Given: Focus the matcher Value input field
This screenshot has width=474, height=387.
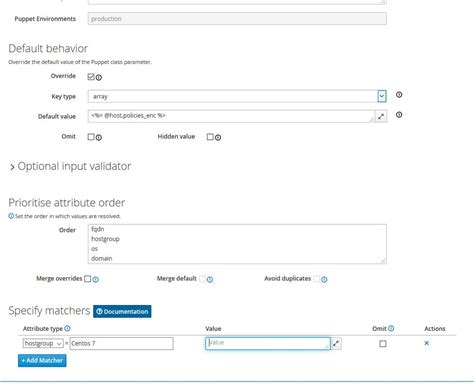Looking at the screenshot, I should coord(268,343).
